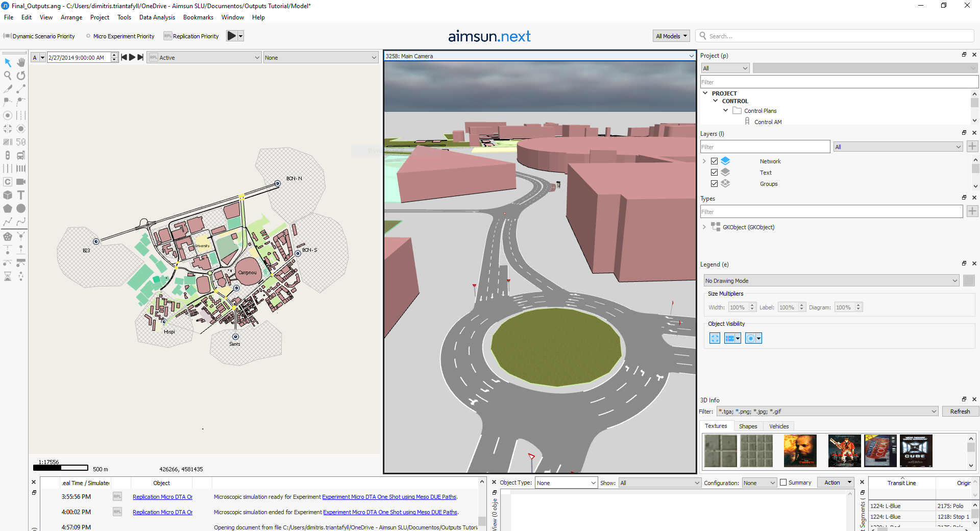Enable the Summary checkbox
The image size is (980, 531).
tap(783, 482)
